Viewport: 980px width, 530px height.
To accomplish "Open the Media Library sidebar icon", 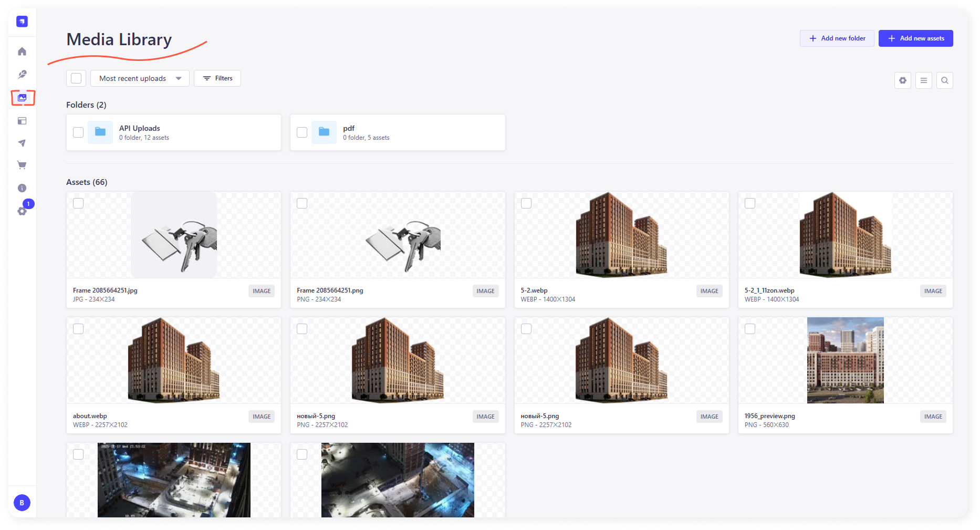I will [x=23, y=98].
